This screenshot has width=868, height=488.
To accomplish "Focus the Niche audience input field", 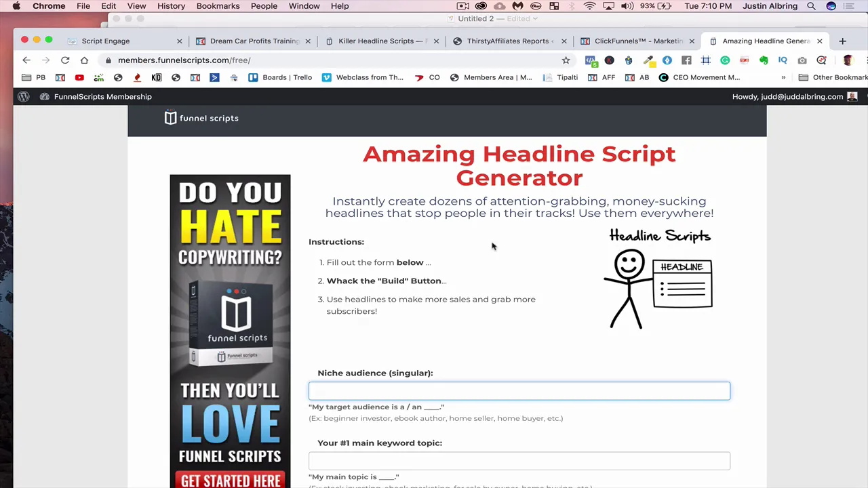I will pos(519,390).
